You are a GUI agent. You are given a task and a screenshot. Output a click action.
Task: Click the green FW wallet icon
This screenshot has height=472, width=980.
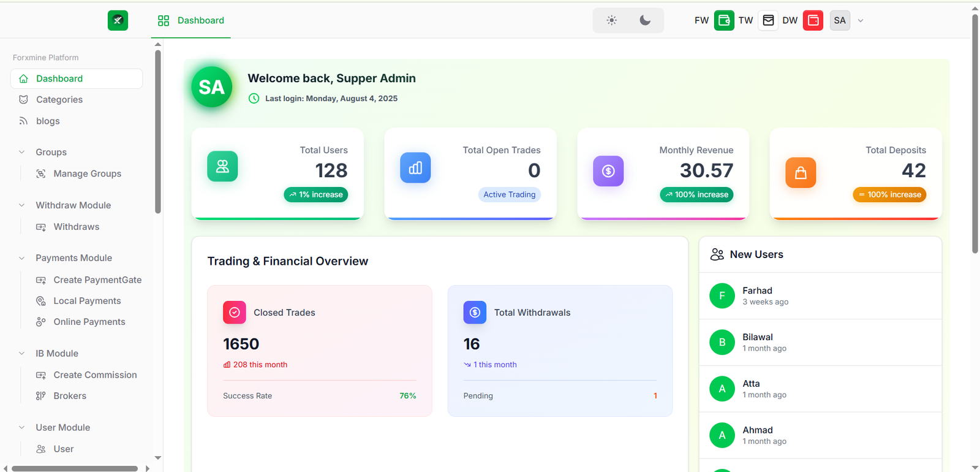pyautogui.click(x=724, y=20)
